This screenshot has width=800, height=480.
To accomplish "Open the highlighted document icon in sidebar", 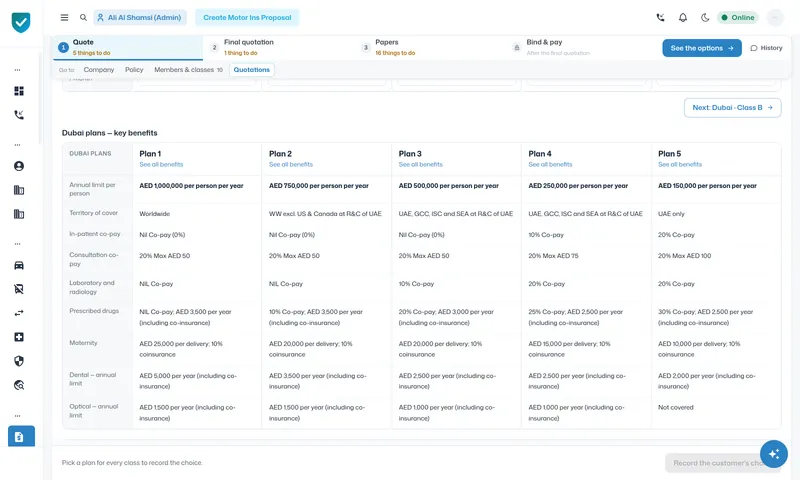I will click(21, 437).
